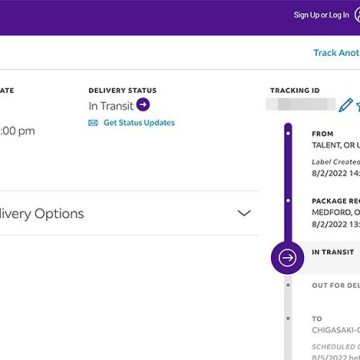Click the blurred tracking ID number
The image size is (360, 360).
coord(301,104)
